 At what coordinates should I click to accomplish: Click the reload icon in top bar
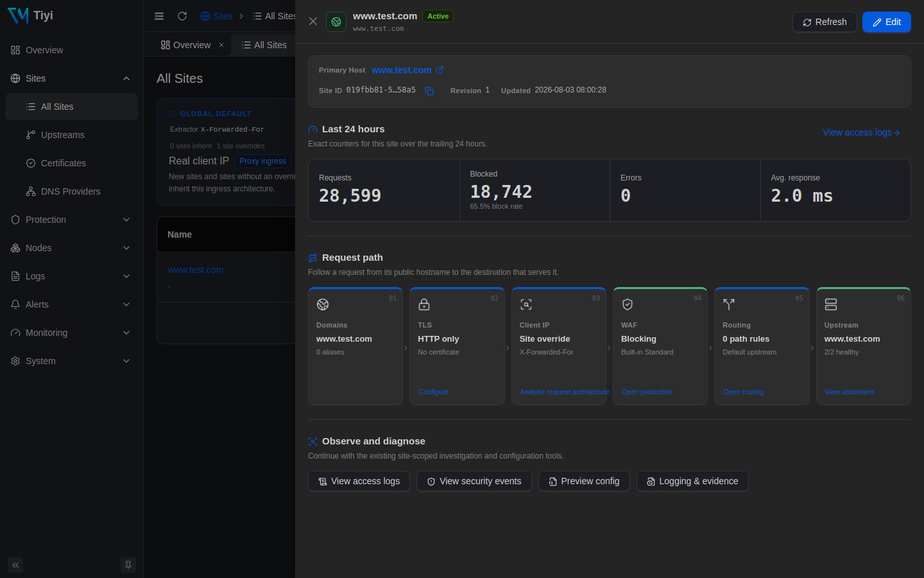(x=182, y=16)
